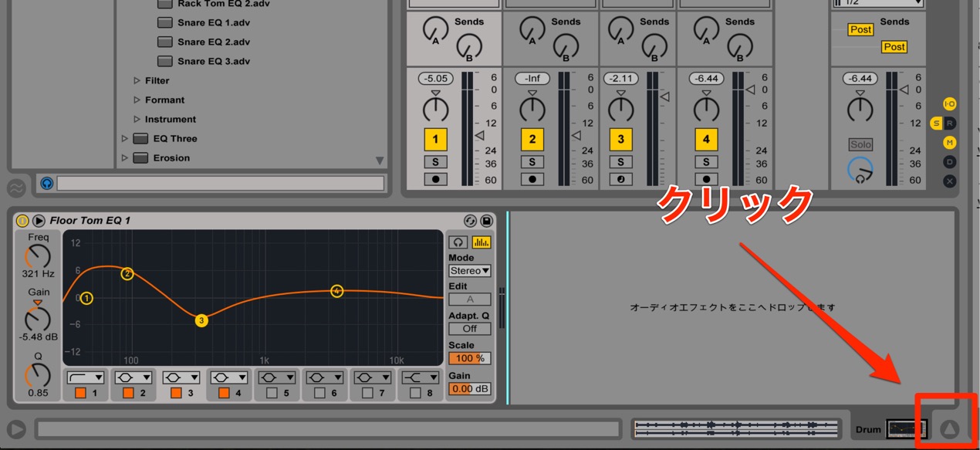Show or hide the crossfader with X button
This screenshot has width=980, height=450.
[950, 181]
